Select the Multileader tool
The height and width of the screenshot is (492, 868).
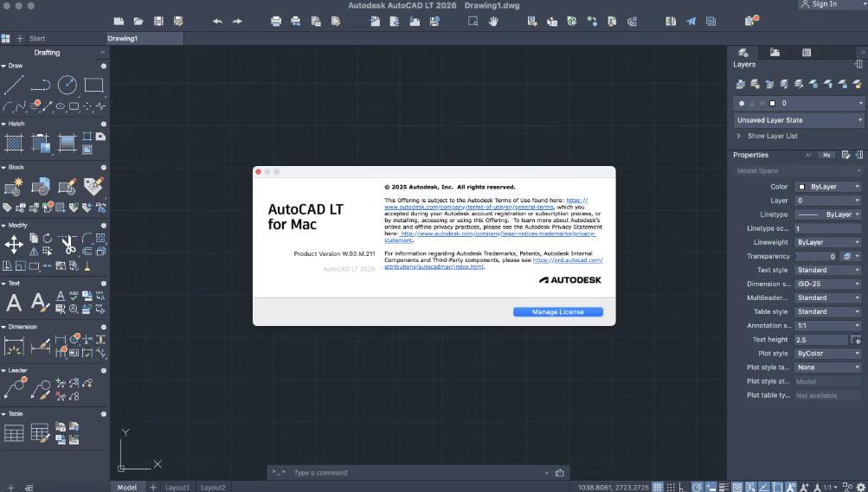pyautogui.click(x=15, y=388)
